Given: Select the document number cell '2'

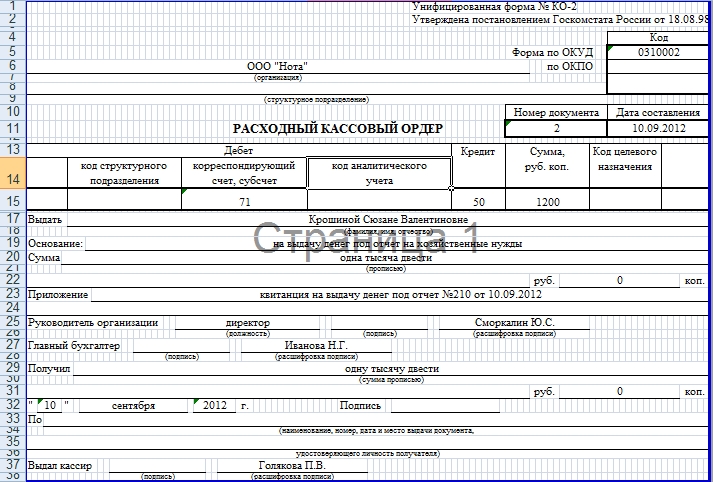Looking at the screenshot, I should click(x=556, y=128).
